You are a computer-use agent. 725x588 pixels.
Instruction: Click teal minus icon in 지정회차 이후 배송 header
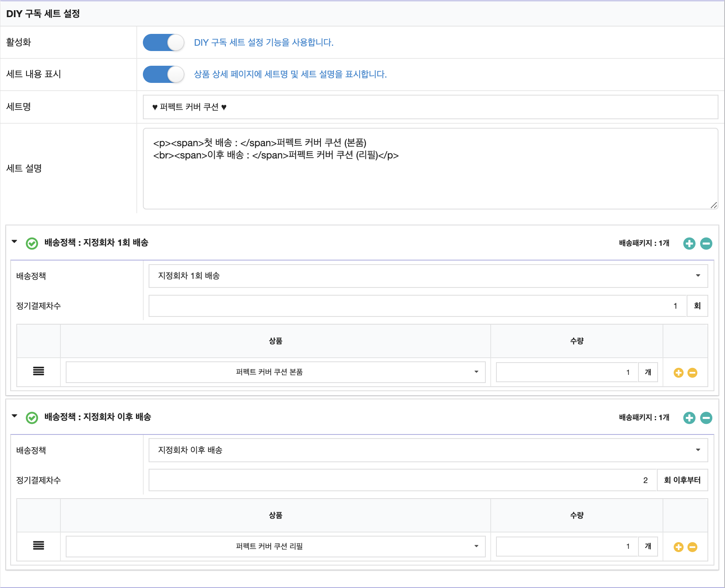(x=706, y=418)
